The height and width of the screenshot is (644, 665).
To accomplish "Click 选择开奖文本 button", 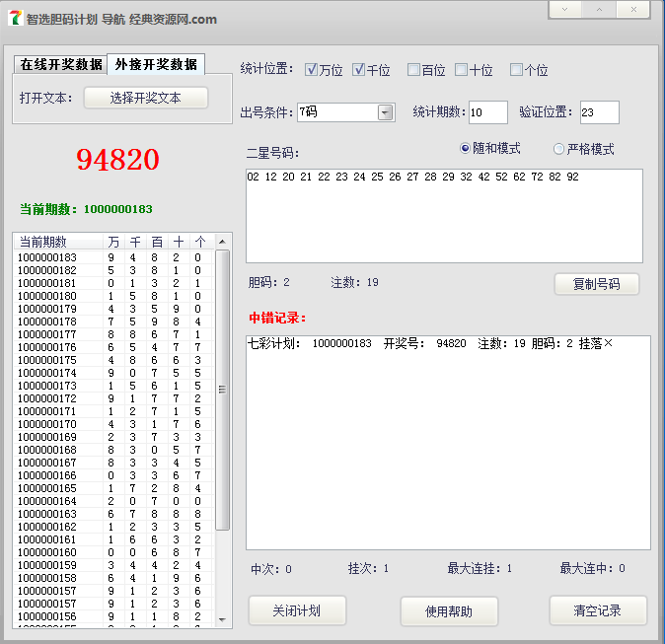I will pos(145,98).
